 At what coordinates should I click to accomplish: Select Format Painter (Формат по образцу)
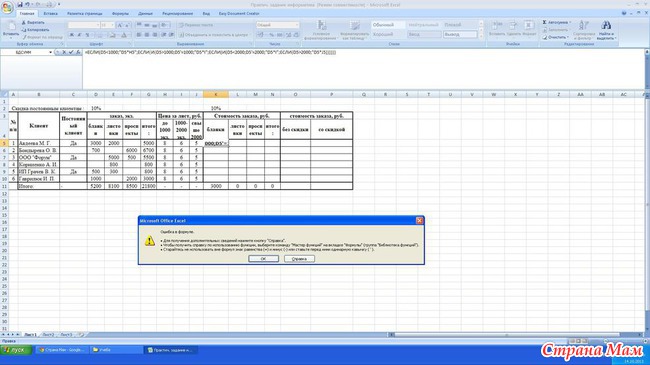point(42,37)
